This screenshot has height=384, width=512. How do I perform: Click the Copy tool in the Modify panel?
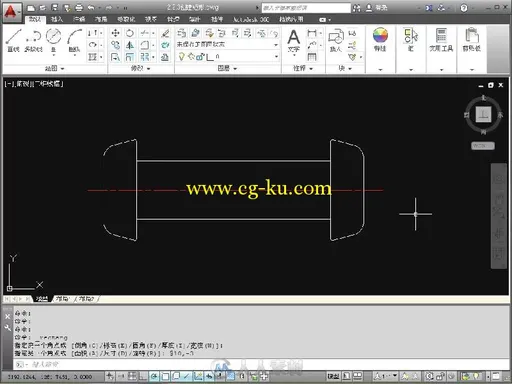[x=115, y=45]
